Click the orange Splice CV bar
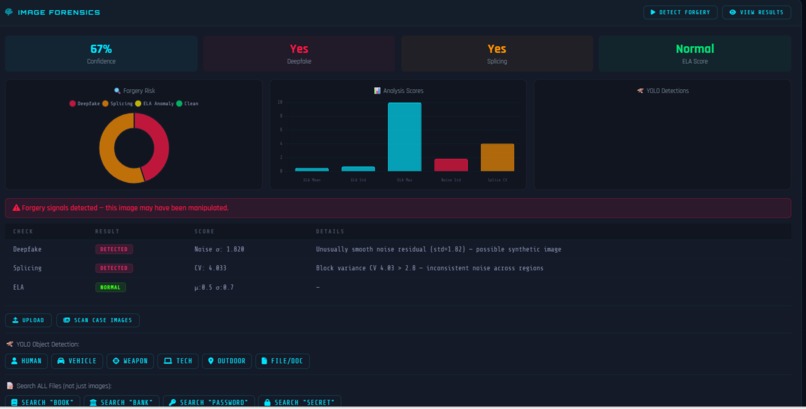Image resolution: width=806 pixels, height=409 pixels. pos(497,157)
